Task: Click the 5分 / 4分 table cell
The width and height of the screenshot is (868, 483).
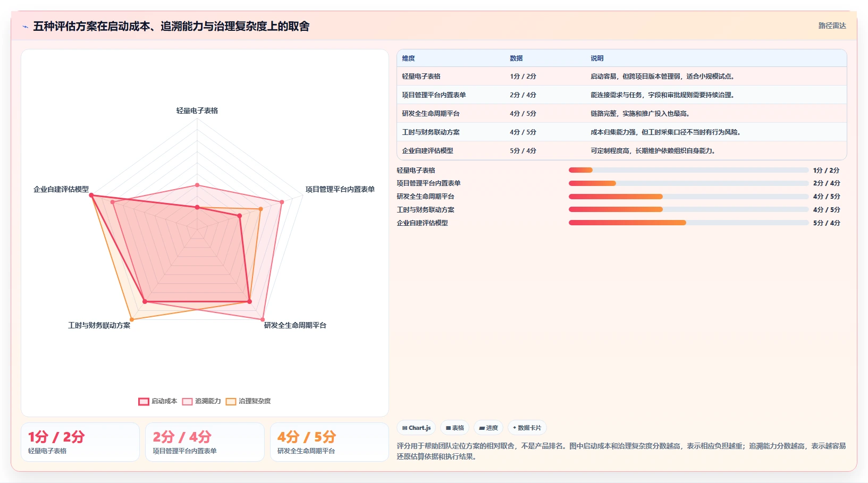Action: (x=523, y=151)
